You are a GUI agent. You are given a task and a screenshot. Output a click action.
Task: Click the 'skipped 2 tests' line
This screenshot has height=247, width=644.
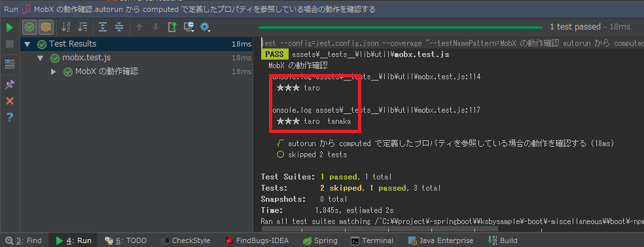312,155
